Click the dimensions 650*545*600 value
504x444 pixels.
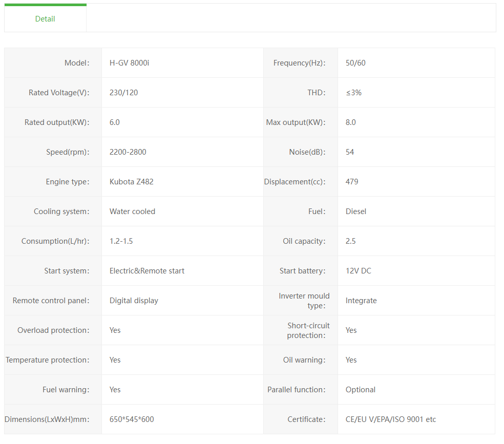pyautogui.click(x=132, y=419)
